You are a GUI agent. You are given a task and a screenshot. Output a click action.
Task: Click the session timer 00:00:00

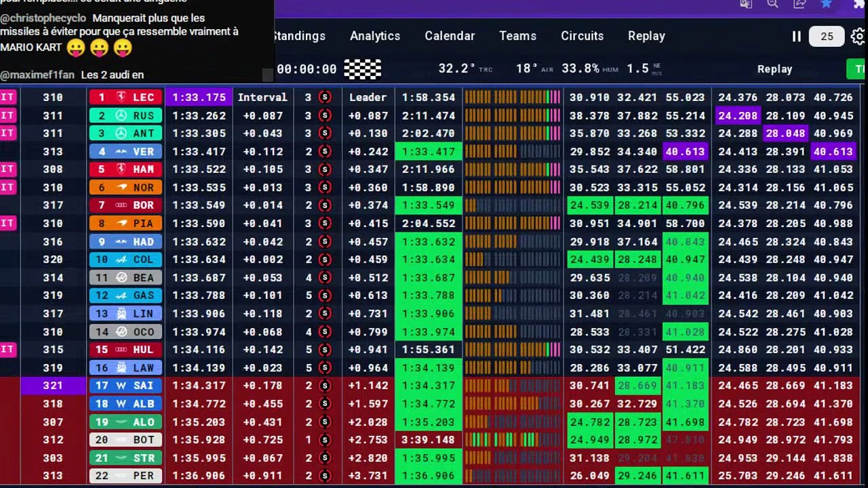tap(307, 68)
